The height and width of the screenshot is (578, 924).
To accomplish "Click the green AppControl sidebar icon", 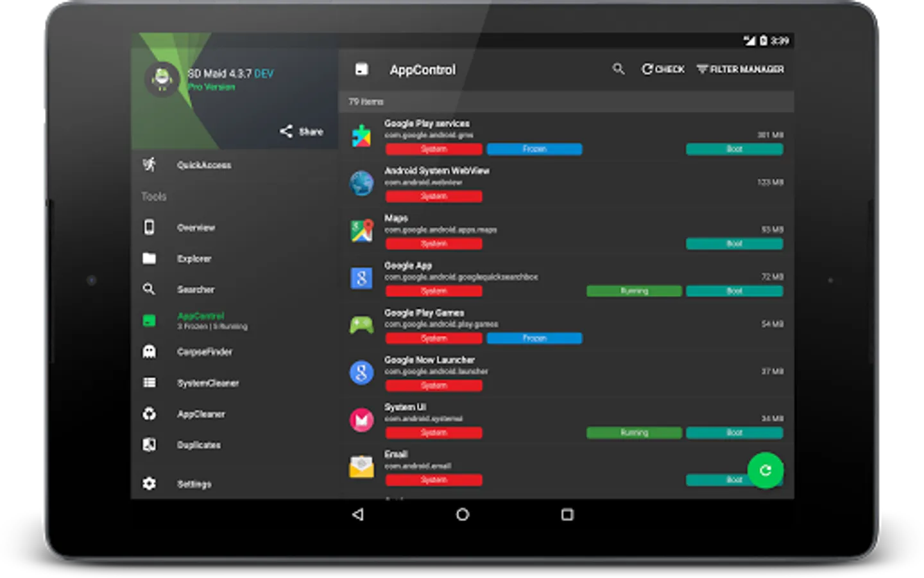I will 149,320.
